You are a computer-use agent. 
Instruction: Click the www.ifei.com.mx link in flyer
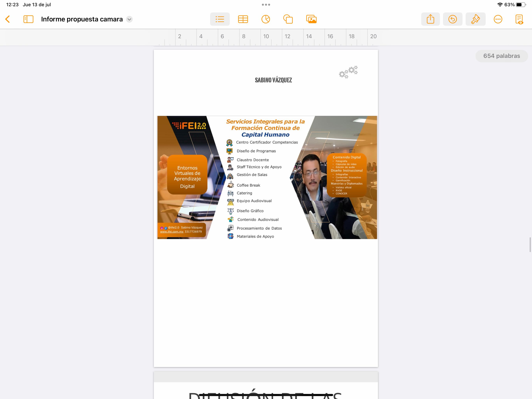[172, 232]
